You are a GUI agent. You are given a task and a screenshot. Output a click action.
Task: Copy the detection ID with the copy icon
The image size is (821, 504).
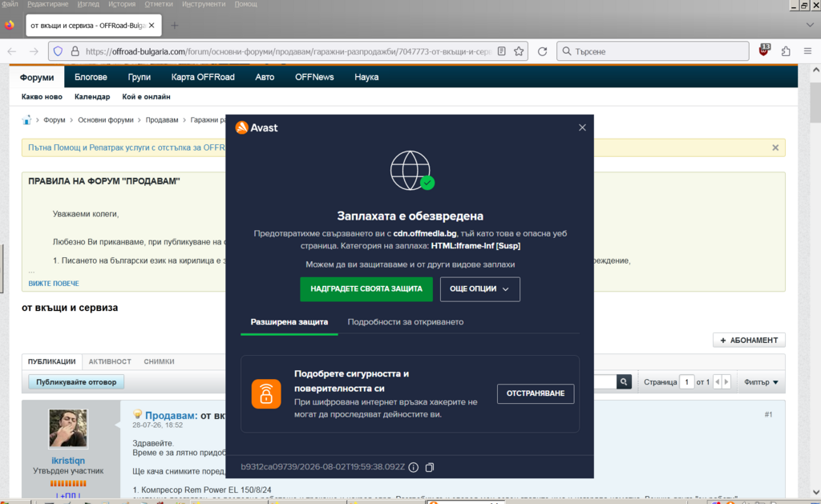click(430, 467)
